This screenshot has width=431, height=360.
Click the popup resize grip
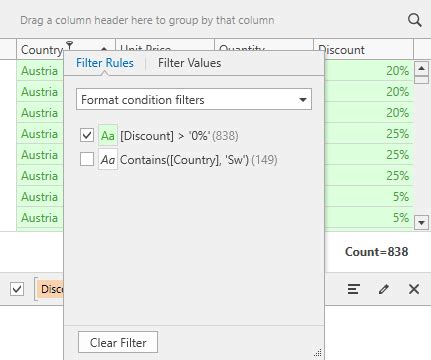(x=318, y=353)
